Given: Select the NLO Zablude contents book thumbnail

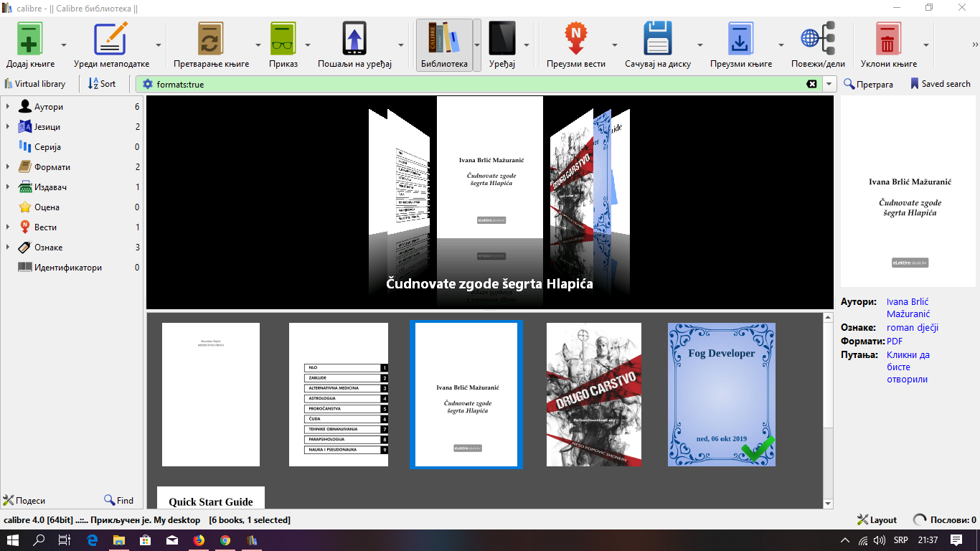Looking at the screenshot, I should (x=339, y=395).
